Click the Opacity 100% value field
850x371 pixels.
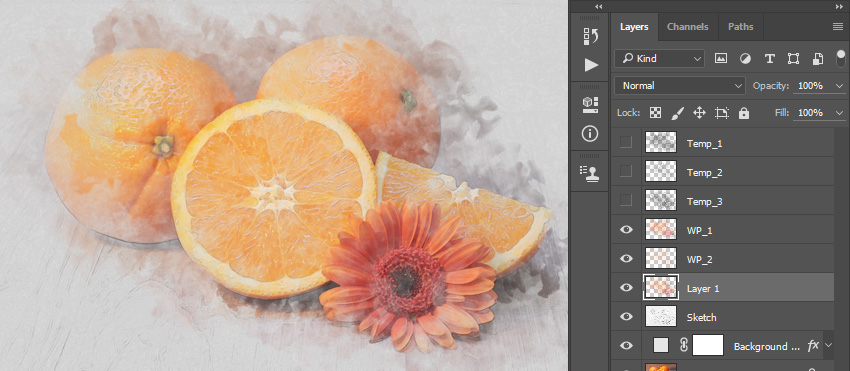tap(811, 86)
